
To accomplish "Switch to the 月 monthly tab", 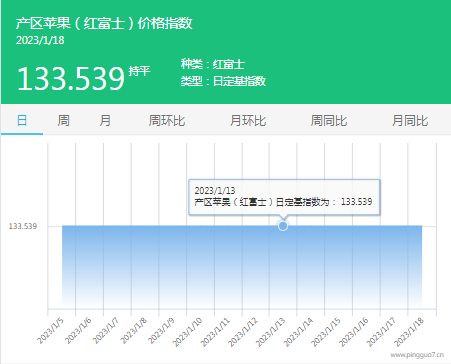I will click(x=105, y=120).
